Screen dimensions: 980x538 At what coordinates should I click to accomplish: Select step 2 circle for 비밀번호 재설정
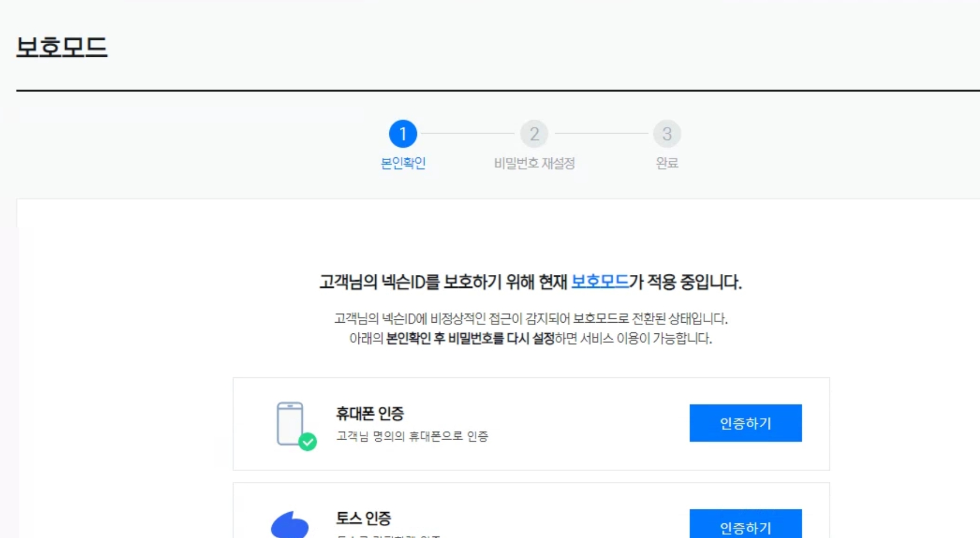click(534, 134)
